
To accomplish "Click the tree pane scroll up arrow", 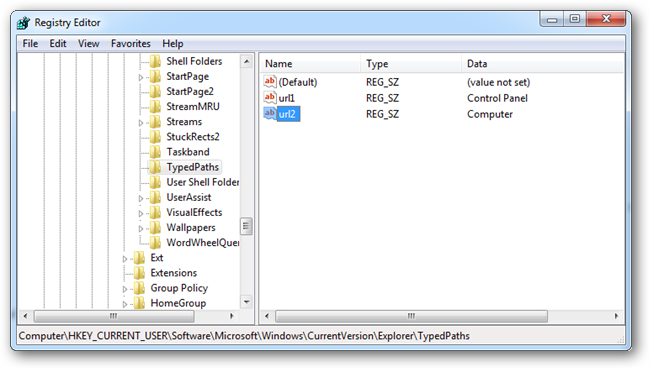I will pyautogui.click(x=247, y=62).
